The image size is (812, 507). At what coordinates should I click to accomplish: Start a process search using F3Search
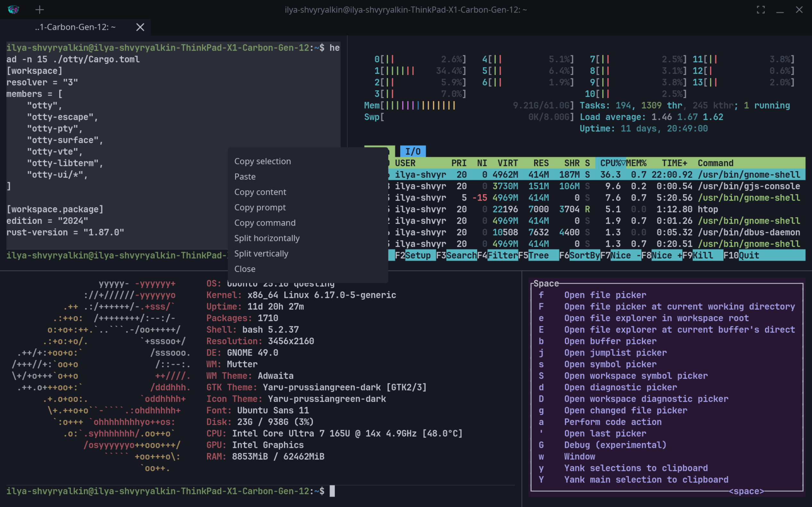[456, 255]
